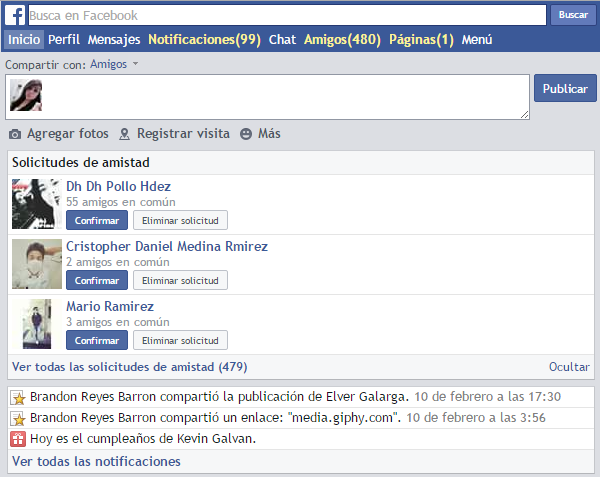Click Ocultar to hide friend requests
The width and height of the screenshot is (600, 477).
(x=569, y=367)
